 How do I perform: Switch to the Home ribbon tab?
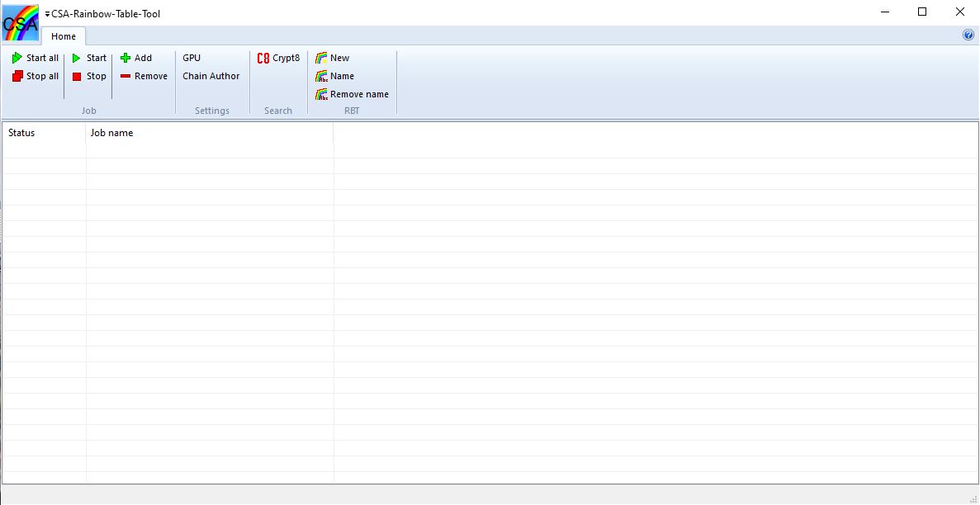64,36
